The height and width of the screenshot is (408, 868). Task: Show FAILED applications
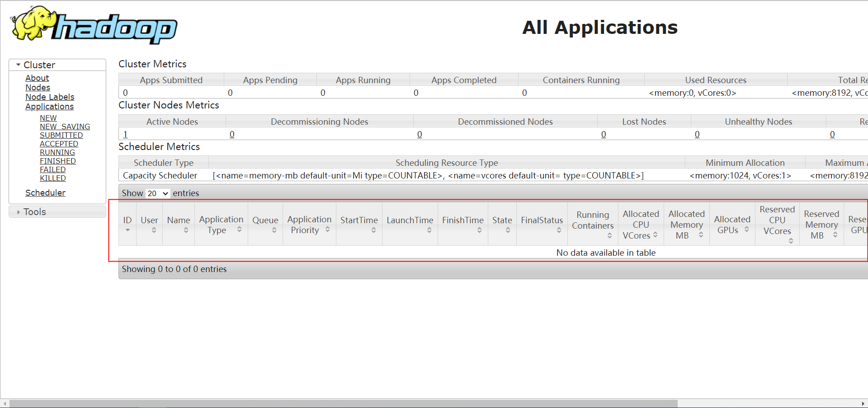(52, 169)
